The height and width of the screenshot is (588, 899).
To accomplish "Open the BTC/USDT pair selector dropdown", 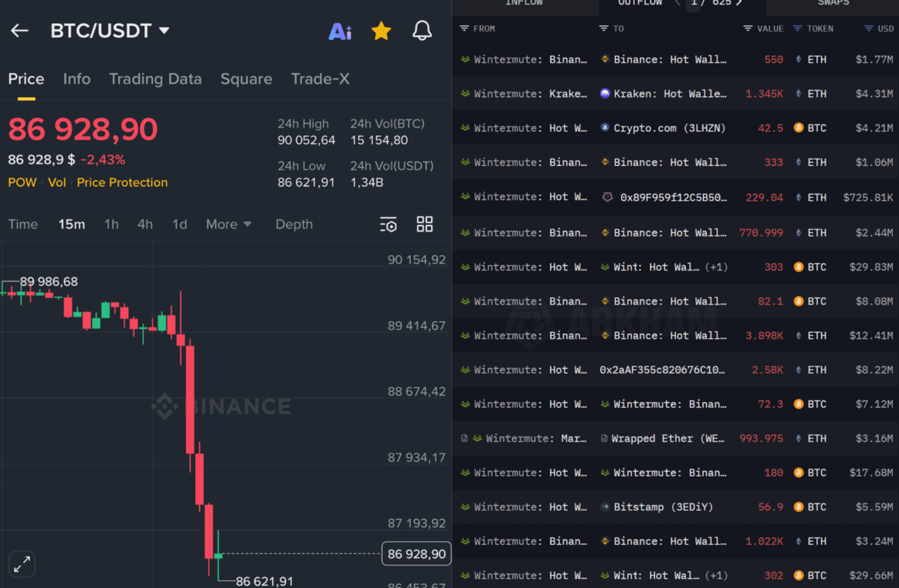I will tap(110, 31).
